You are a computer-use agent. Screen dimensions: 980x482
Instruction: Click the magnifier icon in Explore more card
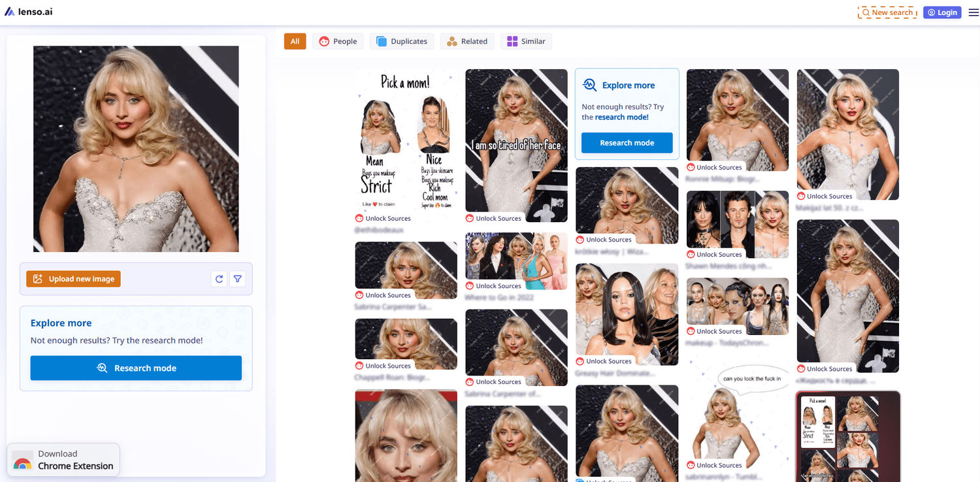tap(589, 84)
